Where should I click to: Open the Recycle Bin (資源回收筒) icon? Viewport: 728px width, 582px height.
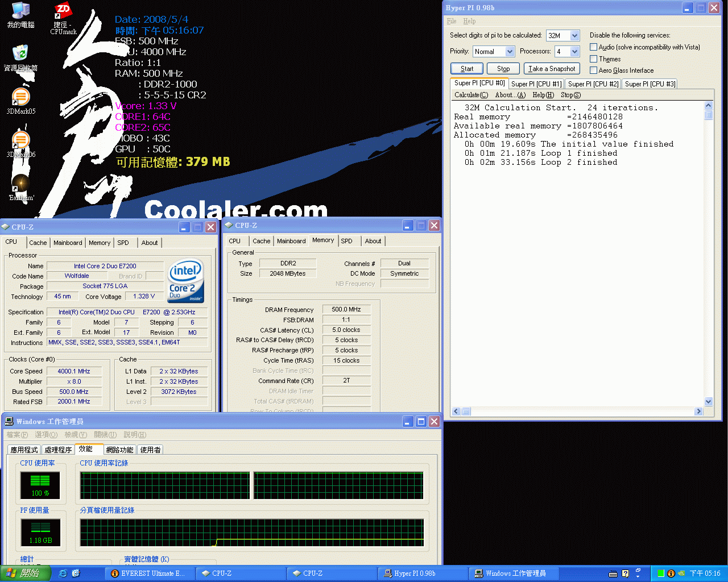(x=20, y=57)
